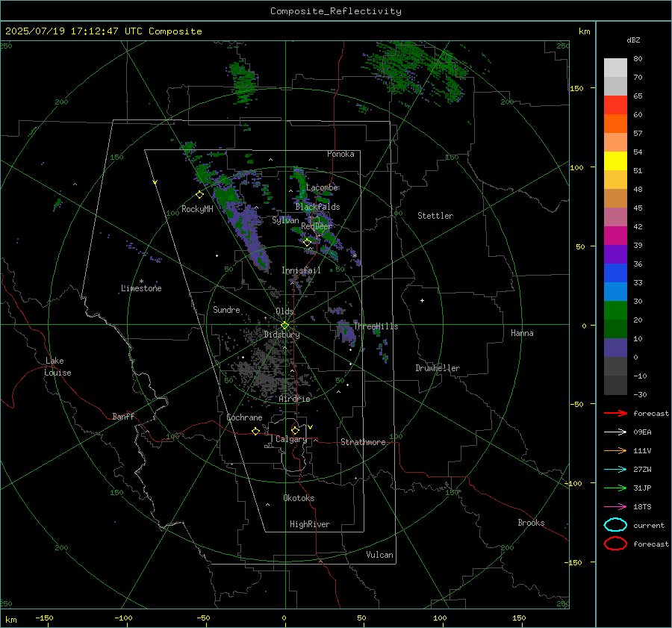Image resolution: width=672 pixels, height=628 pixels.
Task: Click the Okotoks label
Action: click(299, 498)
